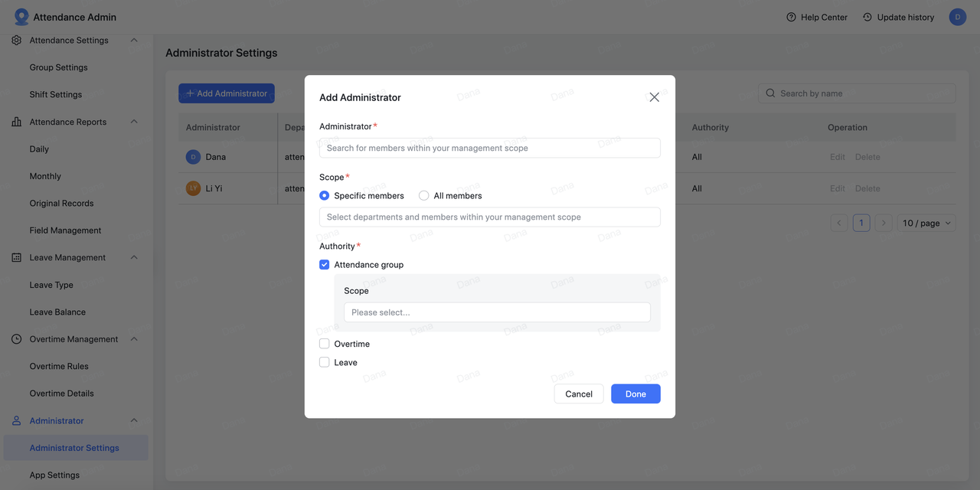Viewport: 980px width, 490px height.
Task: Click the Attendance Reports chart icon
Action: tap(17, 122)
